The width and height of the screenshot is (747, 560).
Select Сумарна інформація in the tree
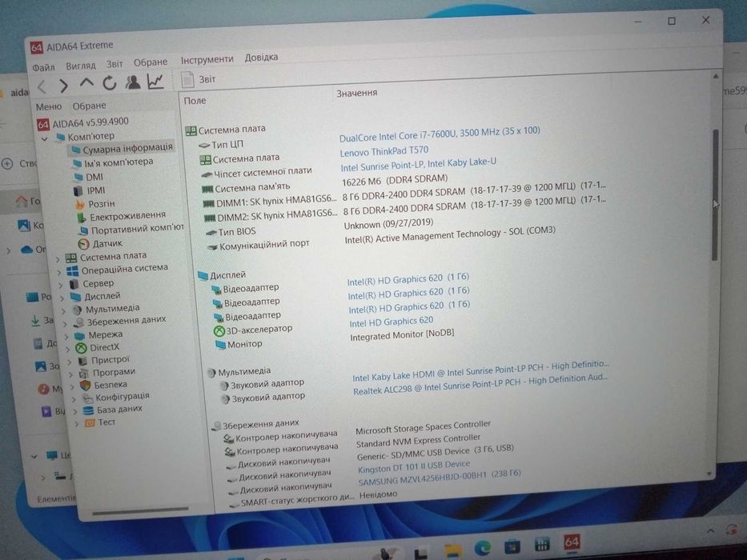[x=122, y=148]
